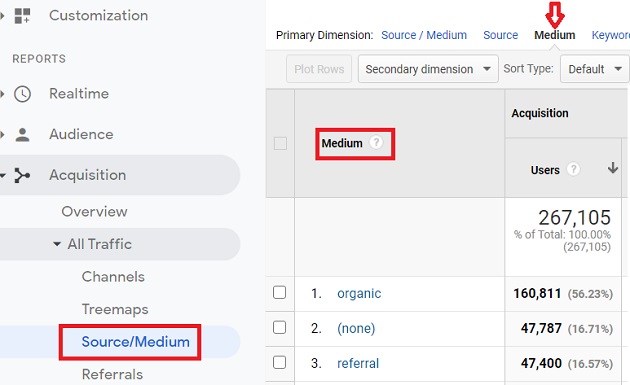Open the Channels report
The image size is (630, 385).
113,277
